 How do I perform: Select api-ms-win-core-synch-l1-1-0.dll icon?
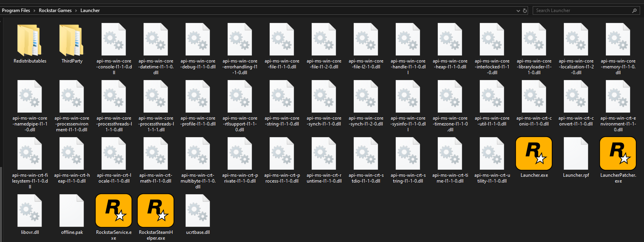324,96
